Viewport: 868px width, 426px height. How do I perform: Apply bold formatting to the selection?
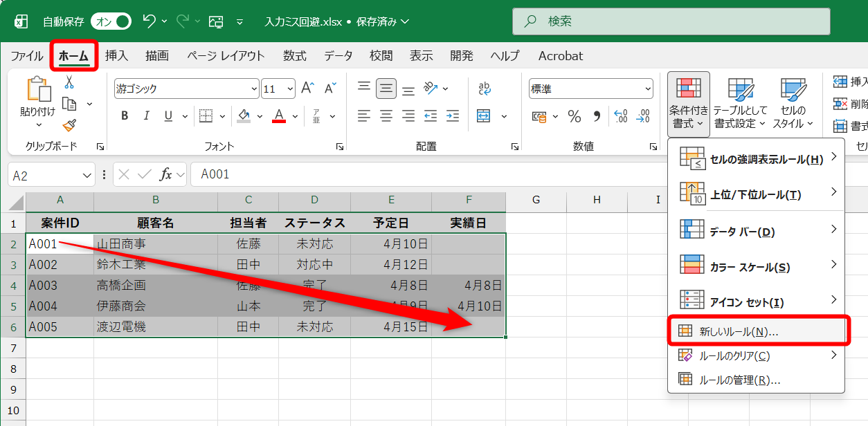(124, 115)
